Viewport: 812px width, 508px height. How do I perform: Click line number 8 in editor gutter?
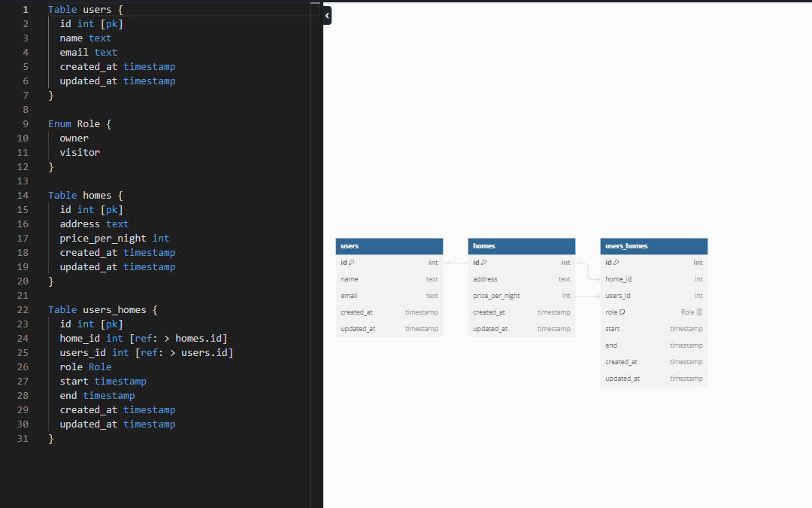pyautogui.click(x=26, y=110)
